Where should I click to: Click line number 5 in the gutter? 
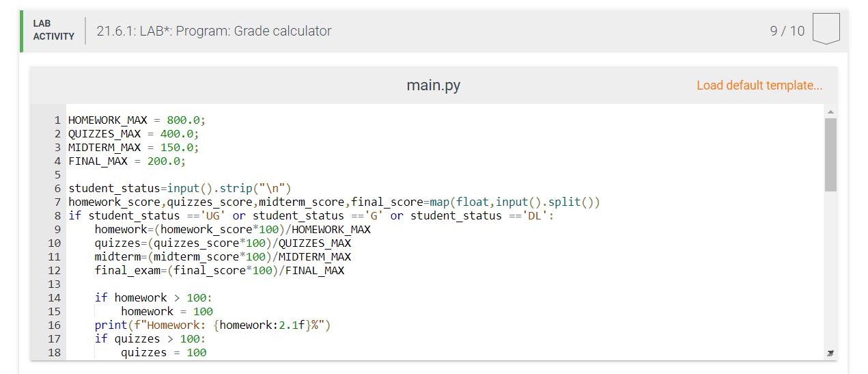(57, 175)
